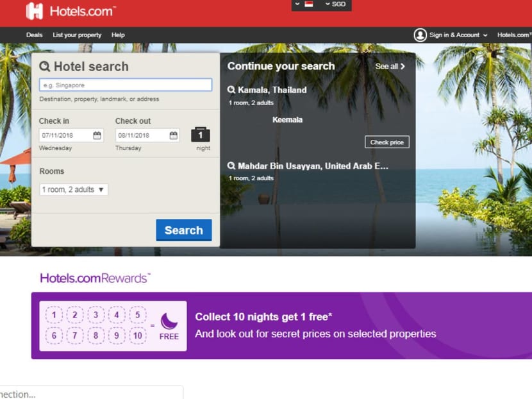Click the night stamp number 5

[x=137, y=315]
